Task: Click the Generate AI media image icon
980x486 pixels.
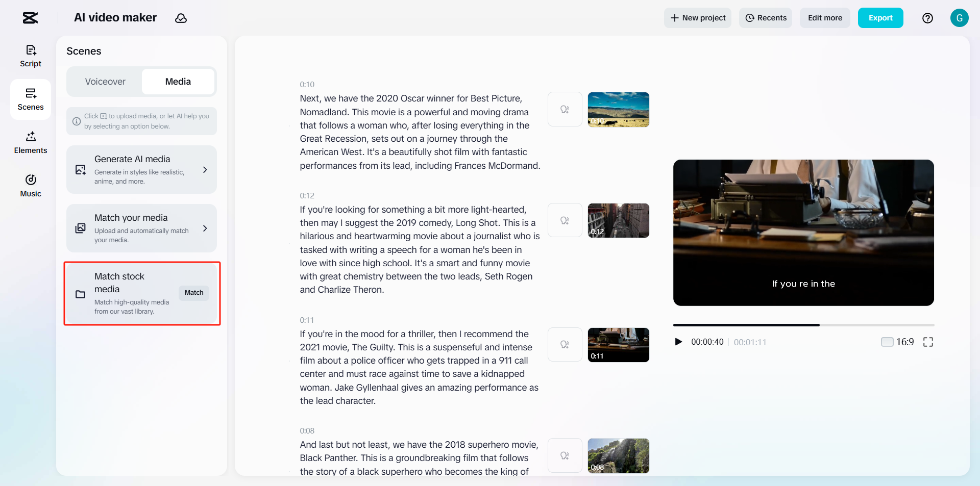Action: pyautogui.click(x=81, y=170)
